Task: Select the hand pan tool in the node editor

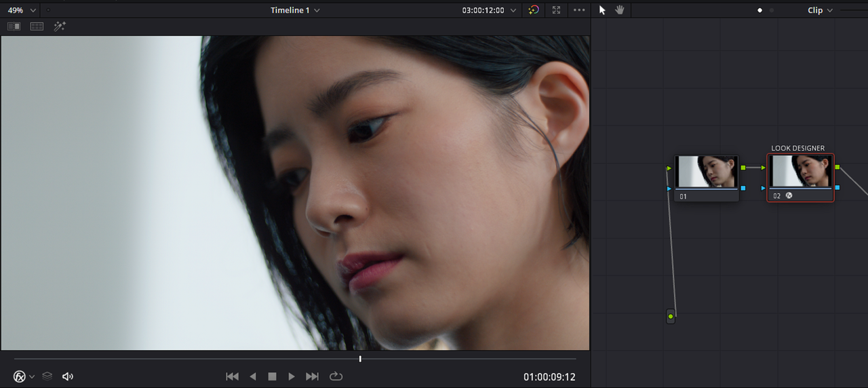Action: click(x=619, y=10)
